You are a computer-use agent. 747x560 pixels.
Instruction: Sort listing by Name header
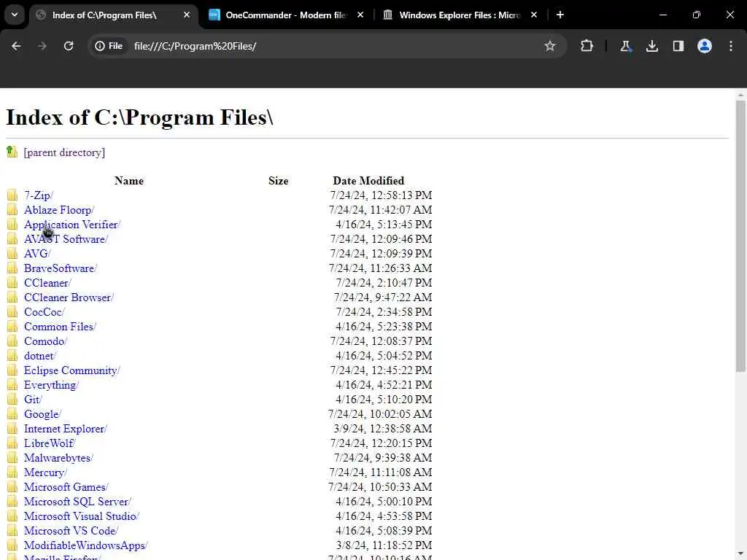tap(128, 181)
